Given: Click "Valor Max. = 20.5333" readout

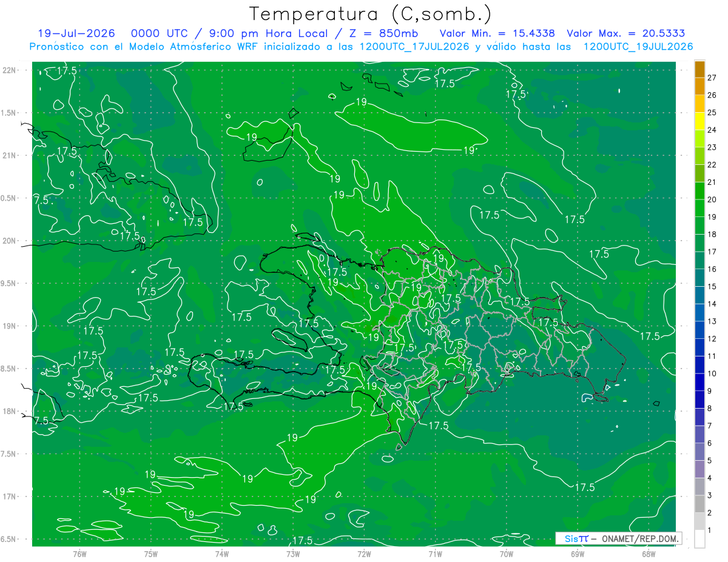Looking at the screenshot, I should (x=626, y=33).
